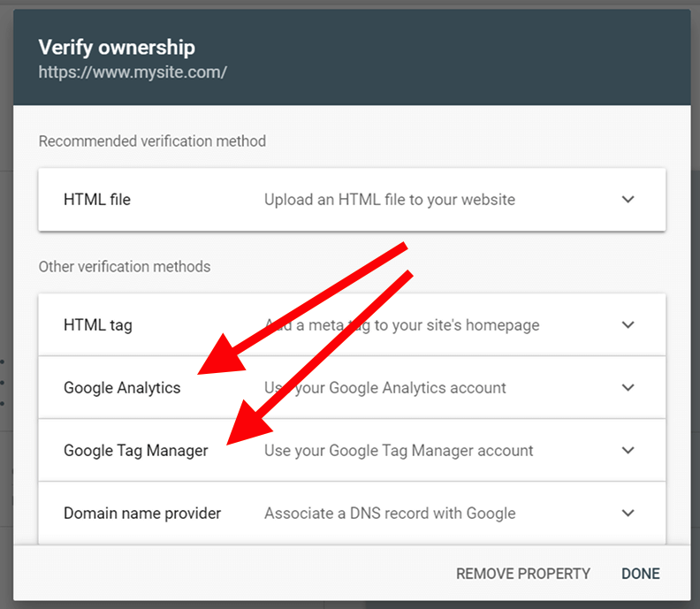Viewport: 700px width, 609px height.
Task: Click 'Use your Google Analytics account' text
Action: point(385,388)
